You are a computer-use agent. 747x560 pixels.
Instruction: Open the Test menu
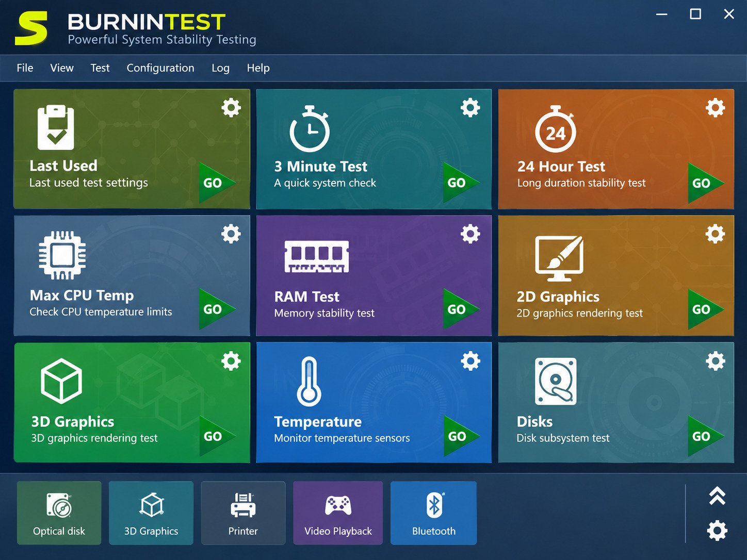click(100, 68)
